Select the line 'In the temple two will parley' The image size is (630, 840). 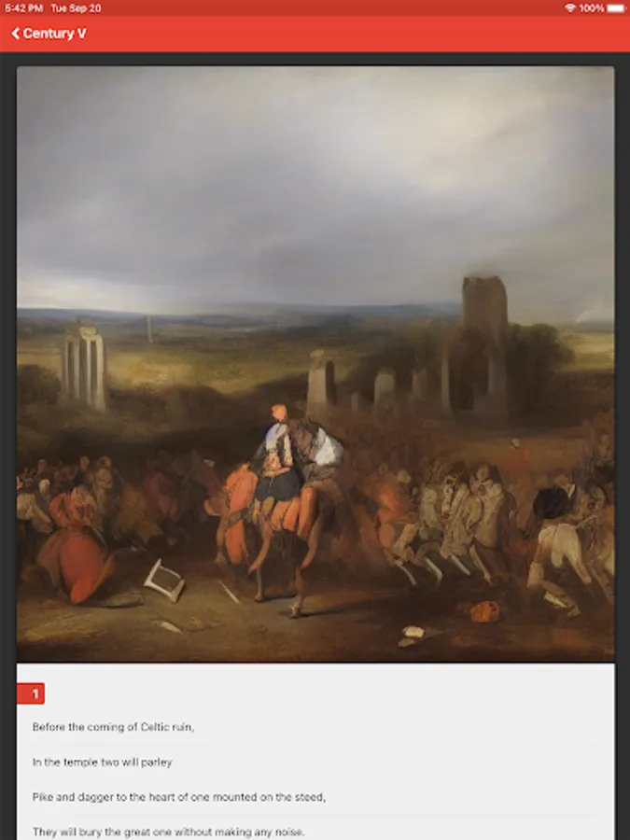pyautogui.click(x=103, y=763)
